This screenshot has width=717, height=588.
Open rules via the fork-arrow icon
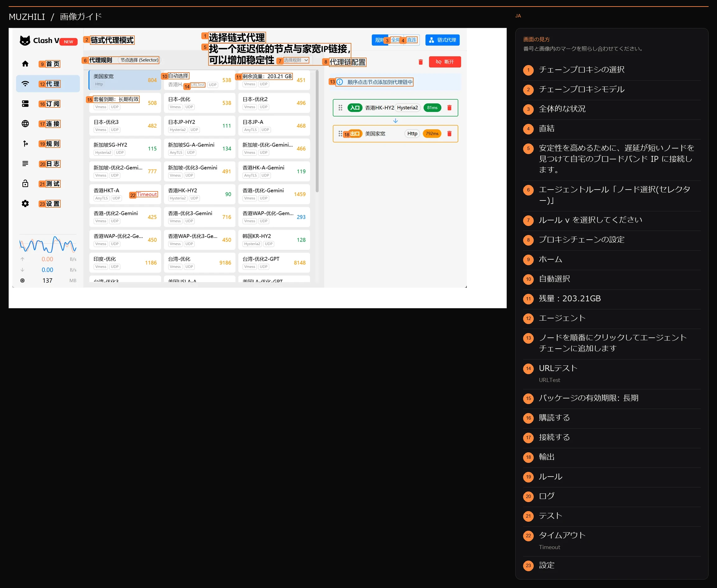point(25,143)
